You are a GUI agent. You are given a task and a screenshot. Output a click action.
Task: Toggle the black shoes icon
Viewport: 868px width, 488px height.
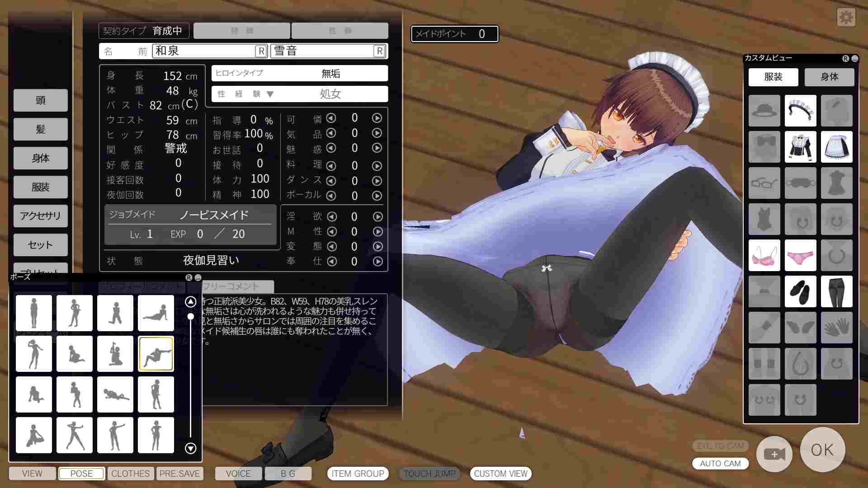pos(800,291)
